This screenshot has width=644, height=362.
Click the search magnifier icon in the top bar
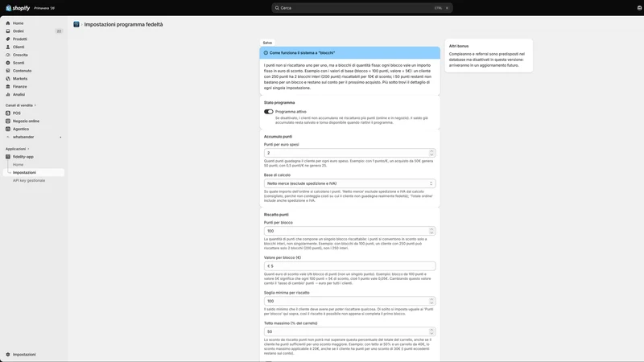click(277, 8)
